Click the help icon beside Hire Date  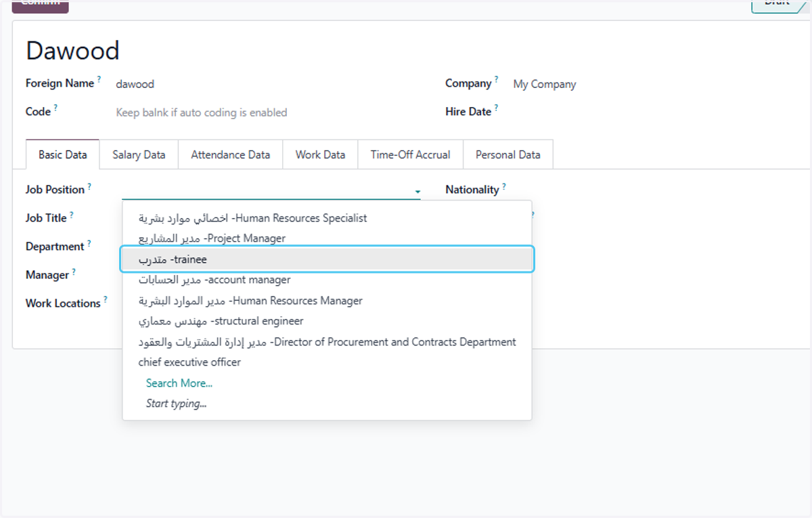tap(496, 108)
